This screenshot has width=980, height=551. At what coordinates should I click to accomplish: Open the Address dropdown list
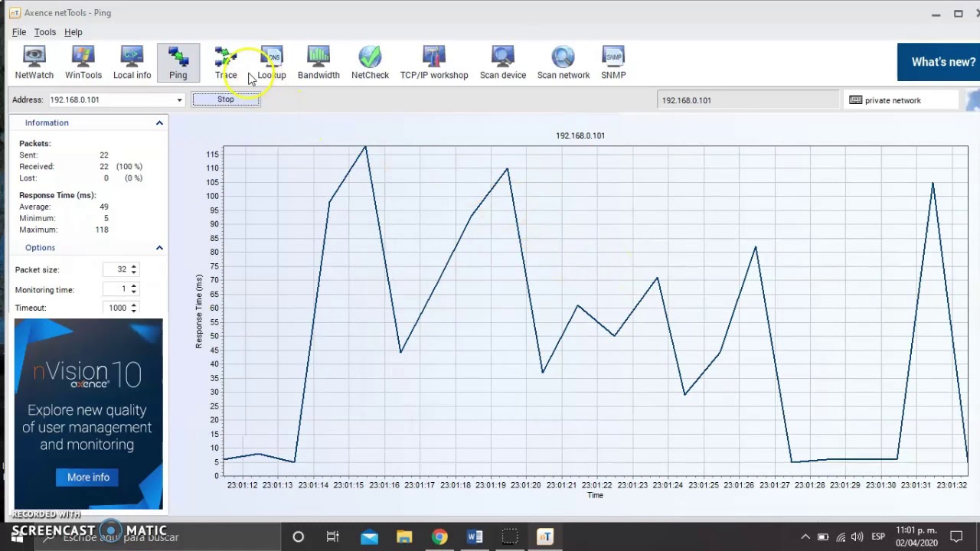179,100
